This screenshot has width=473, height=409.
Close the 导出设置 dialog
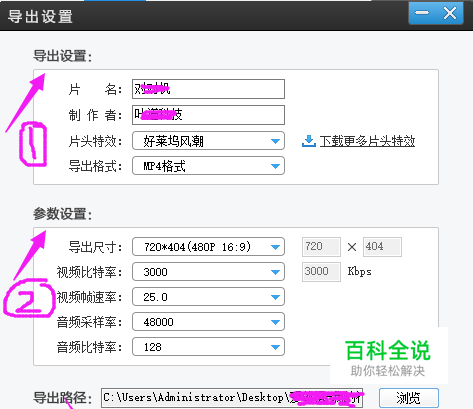(450, 13)
